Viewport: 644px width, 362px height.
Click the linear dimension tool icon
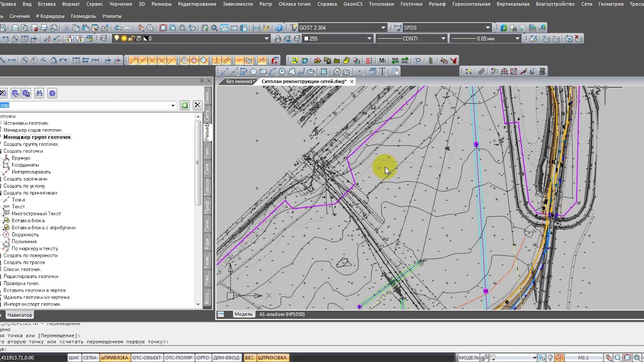[x=11, y=60]
